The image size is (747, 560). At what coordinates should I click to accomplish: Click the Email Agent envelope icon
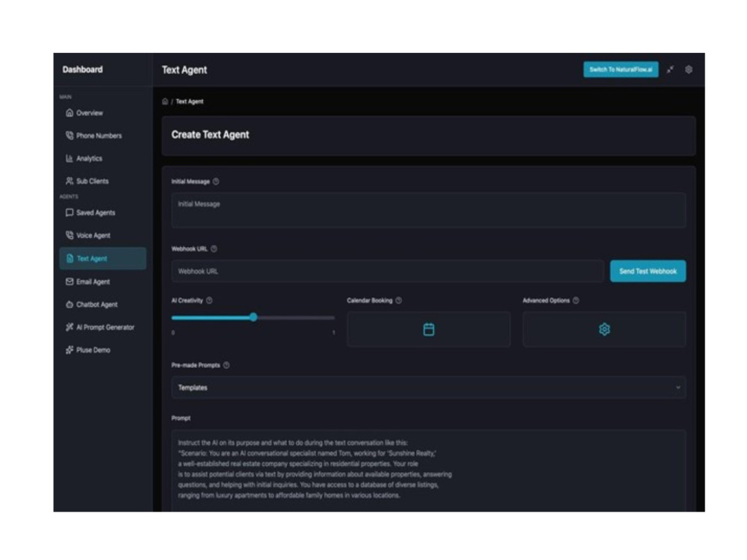[69, 281]
